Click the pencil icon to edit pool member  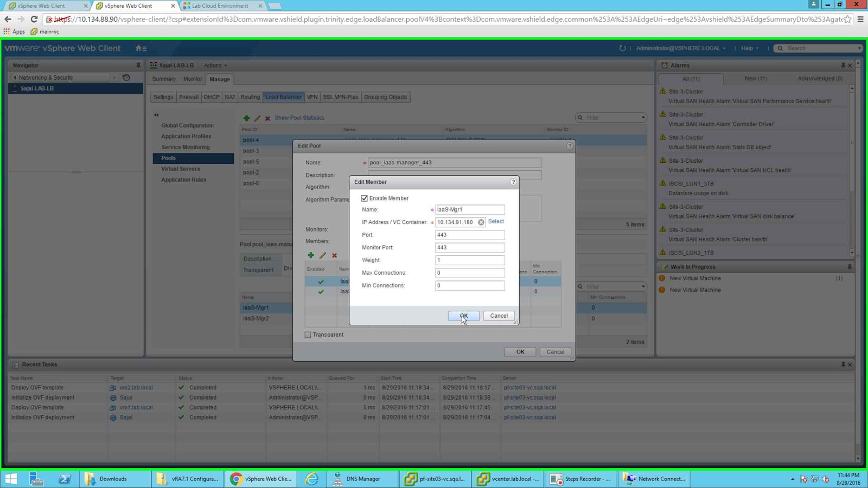(323, 255)
